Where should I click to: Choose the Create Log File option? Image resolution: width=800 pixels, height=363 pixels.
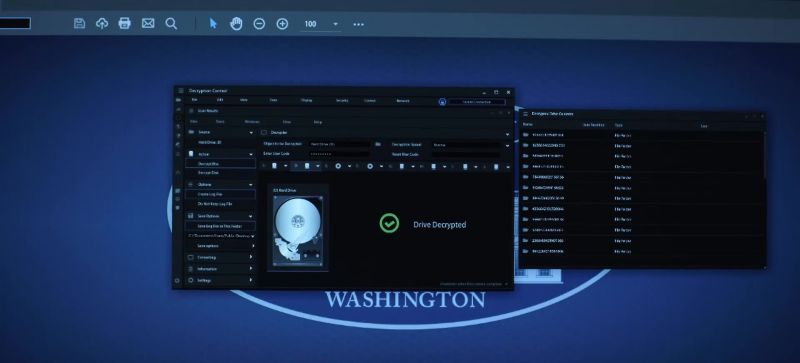[x=220, y=194]
